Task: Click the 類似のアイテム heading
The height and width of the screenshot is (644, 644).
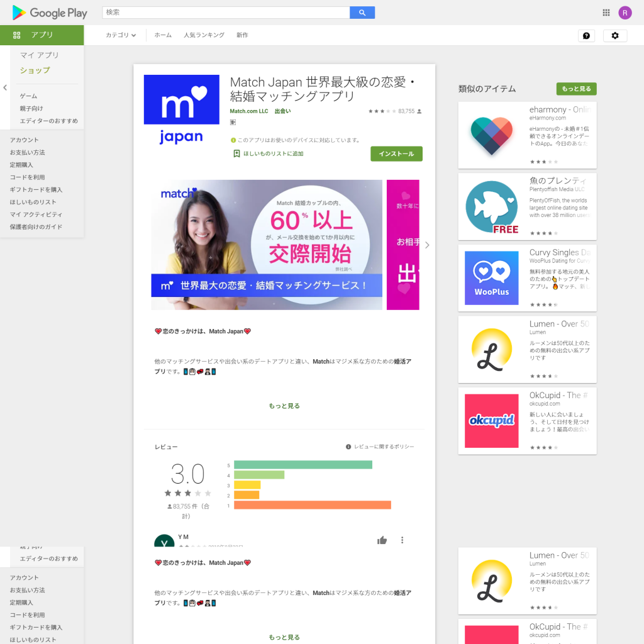Action: click(487, 89)
